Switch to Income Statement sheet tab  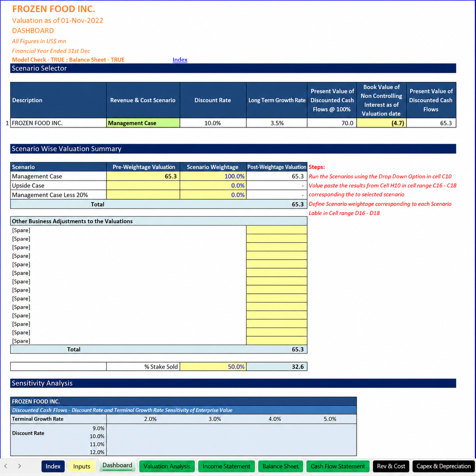227,466
